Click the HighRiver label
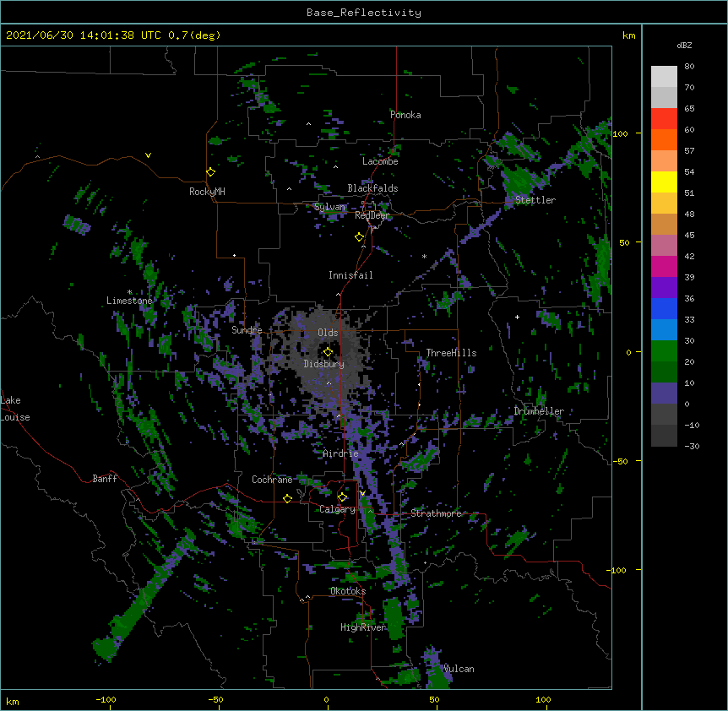This screenshot has width=728, height=711. (x=363, y=627)
